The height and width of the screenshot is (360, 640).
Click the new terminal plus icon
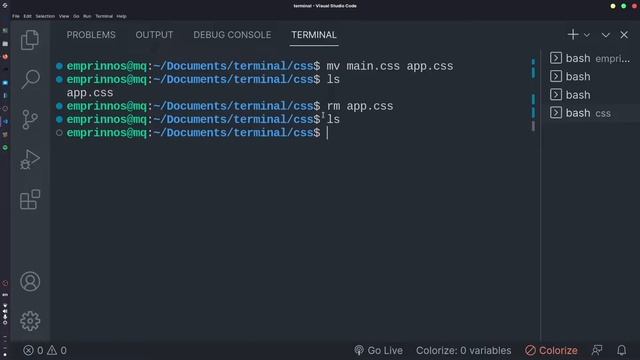click(573, 35)
